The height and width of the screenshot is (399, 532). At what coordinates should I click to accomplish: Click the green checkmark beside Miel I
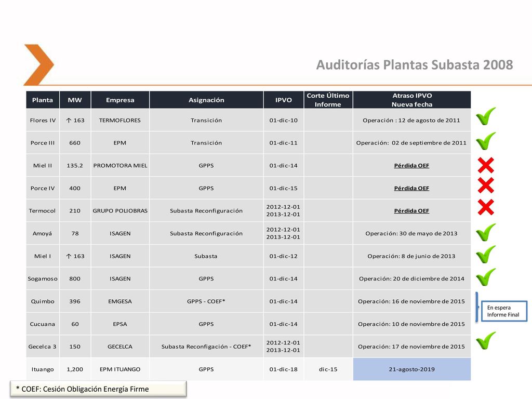[x=486, y=255]
